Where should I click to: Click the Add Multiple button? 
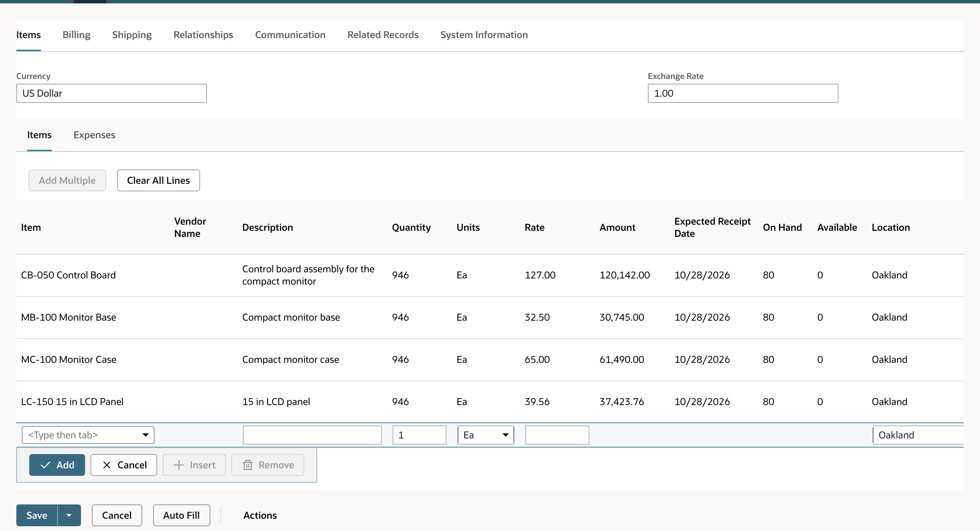(67, 180)
